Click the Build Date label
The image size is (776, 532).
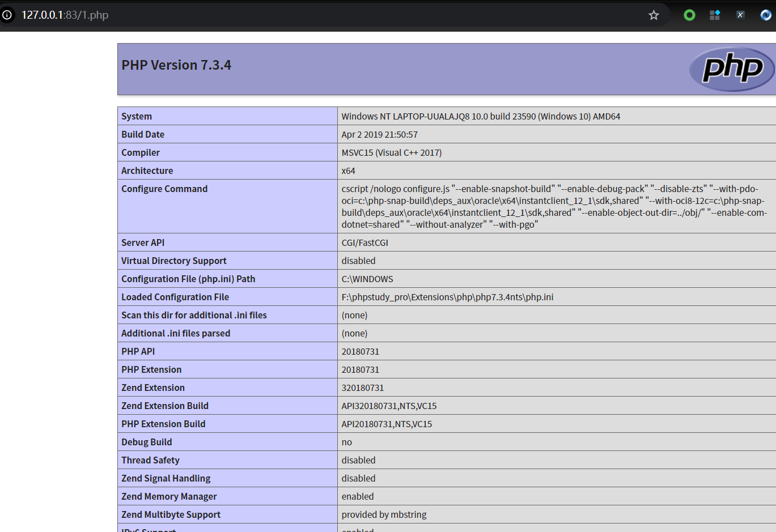tap(143, 134)
